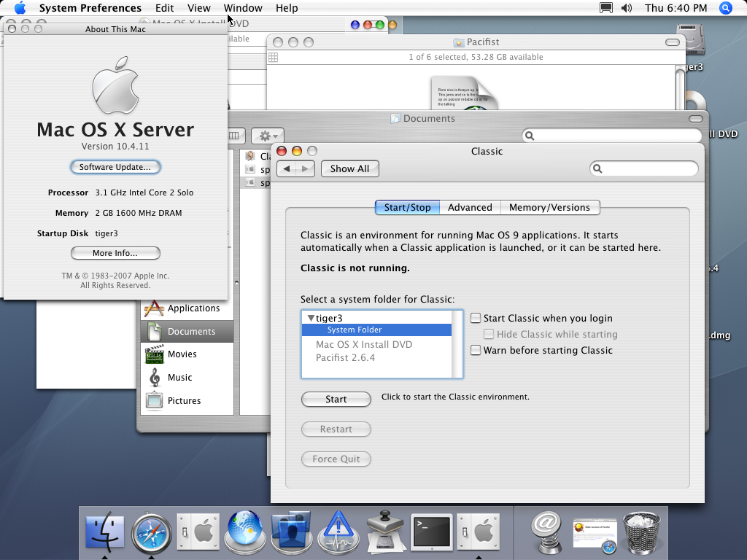Go forward in the Classic preferences pane
Viewport: 747px width, 560px height.
(306, 168)
